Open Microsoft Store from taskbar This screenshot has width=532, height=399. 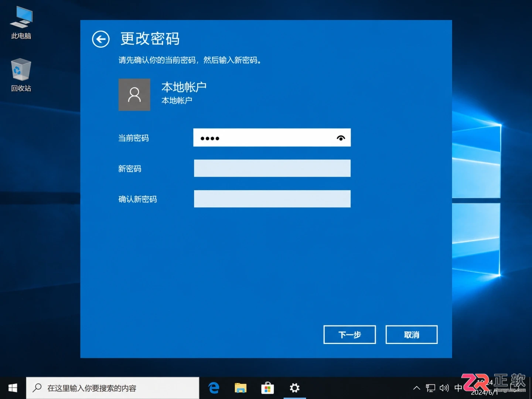[267, 388]
